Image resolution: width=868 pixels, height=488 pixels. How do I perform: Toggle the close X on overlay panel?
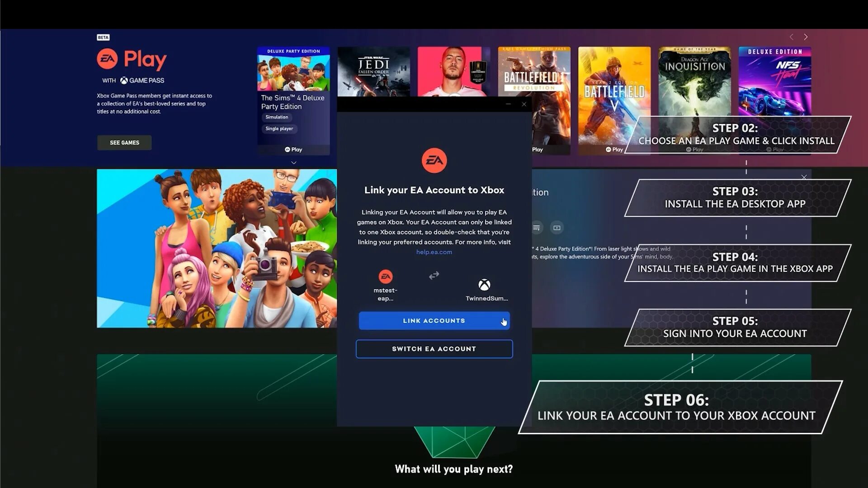pos(524,104)
